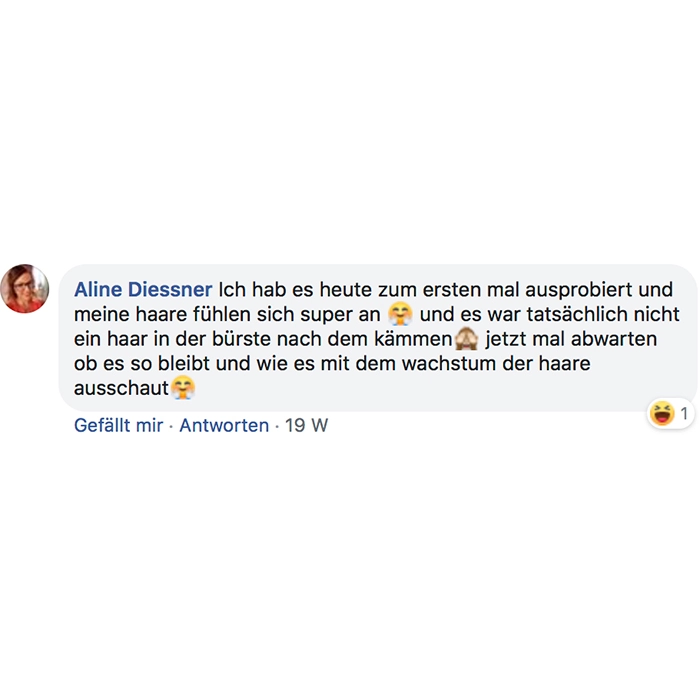Click the see-no-evil monkey emoji after "kämmen"
Screen dimensions: 700x700
coord(467,338)
